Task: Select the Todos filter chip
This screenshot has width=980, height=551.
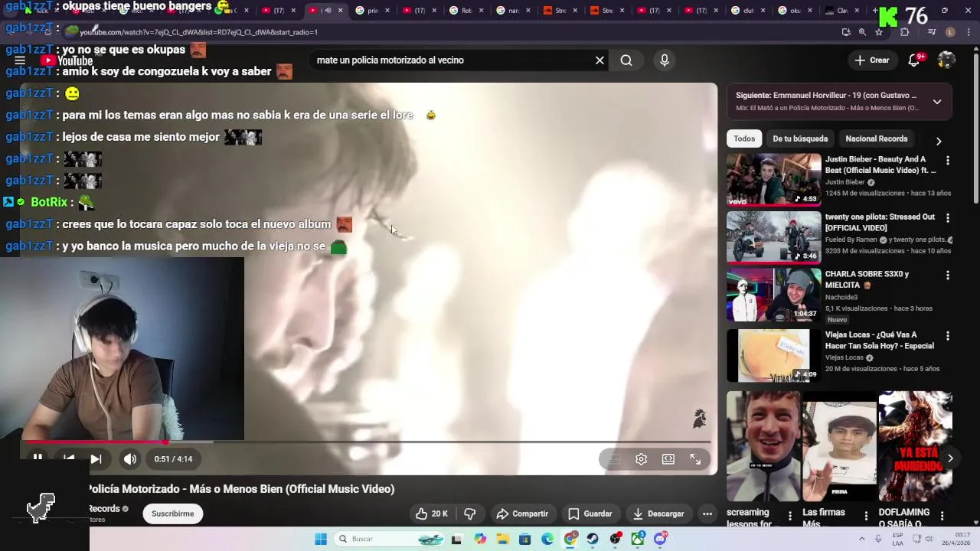Action: click(x=744, y=139)
